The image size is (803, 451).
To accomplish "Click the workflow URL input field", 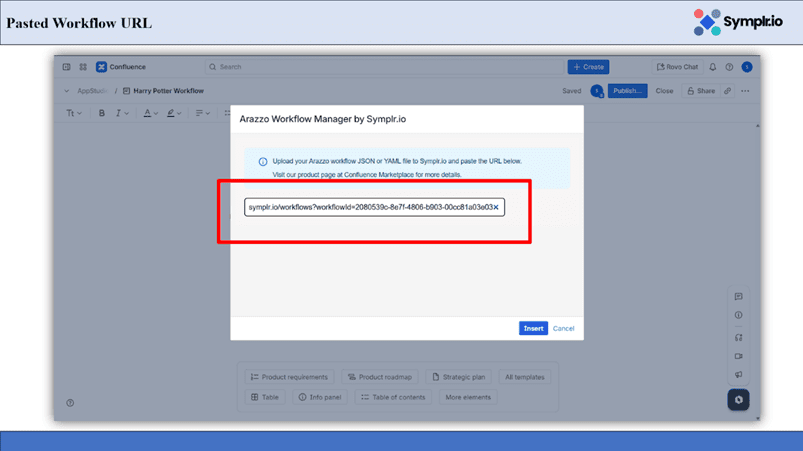I will click(368, 207).
